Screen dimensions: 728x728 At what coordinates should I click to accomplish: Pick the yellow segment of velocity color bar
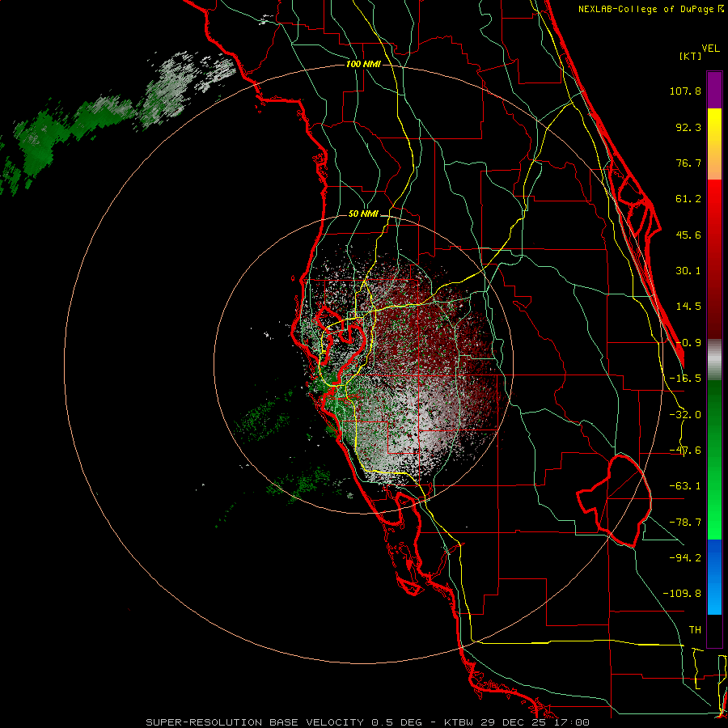(x=714, y=144)
